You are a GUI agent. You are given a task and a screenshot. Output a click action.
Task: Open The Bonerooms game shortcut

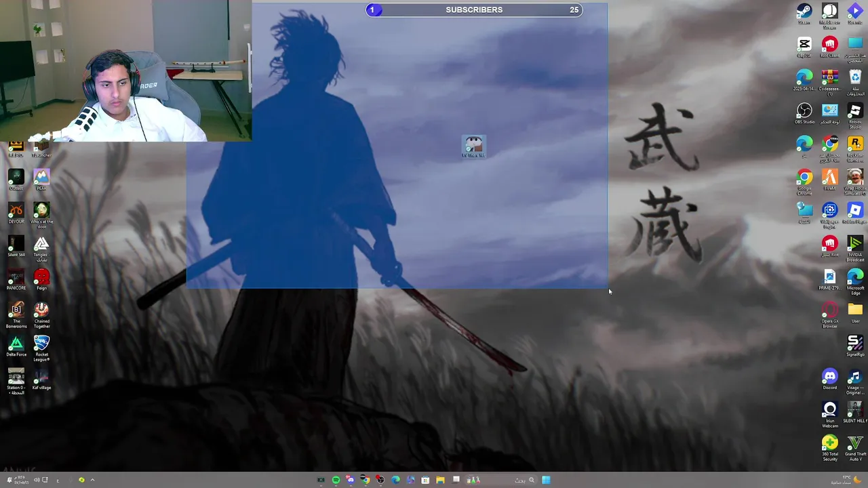(16, 315)
